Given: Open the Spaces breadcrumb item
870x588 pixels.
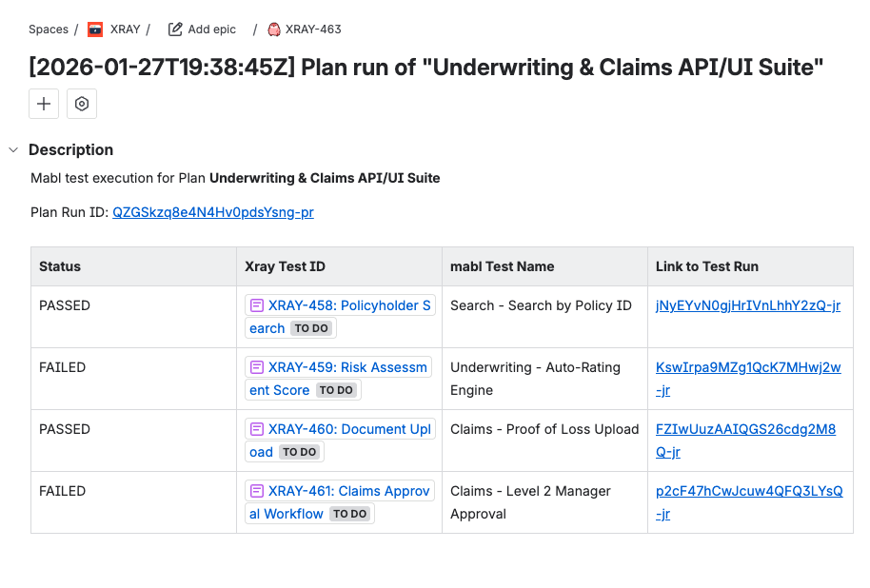Looking at the screenshot, I should (49, 29).
